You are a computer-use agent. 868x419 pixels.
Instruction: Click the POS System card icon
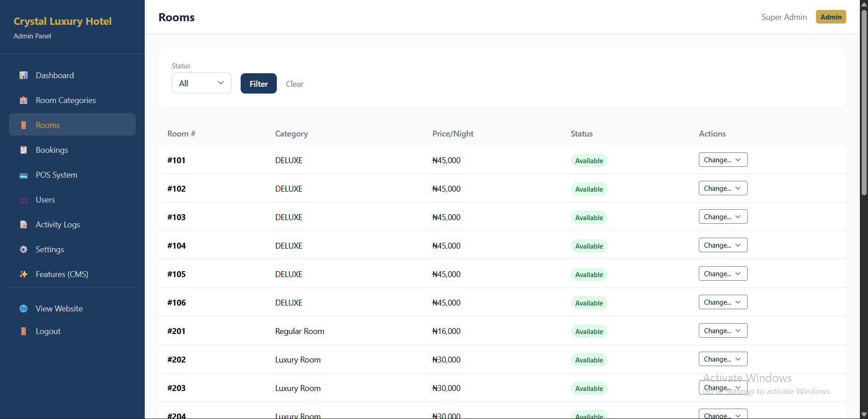23,175
